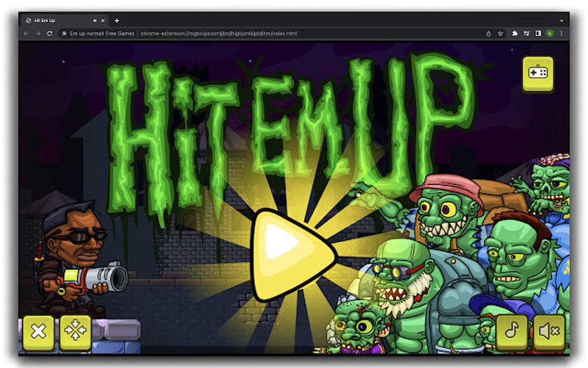Open the profile avatar menu

(x=550, y=33)
